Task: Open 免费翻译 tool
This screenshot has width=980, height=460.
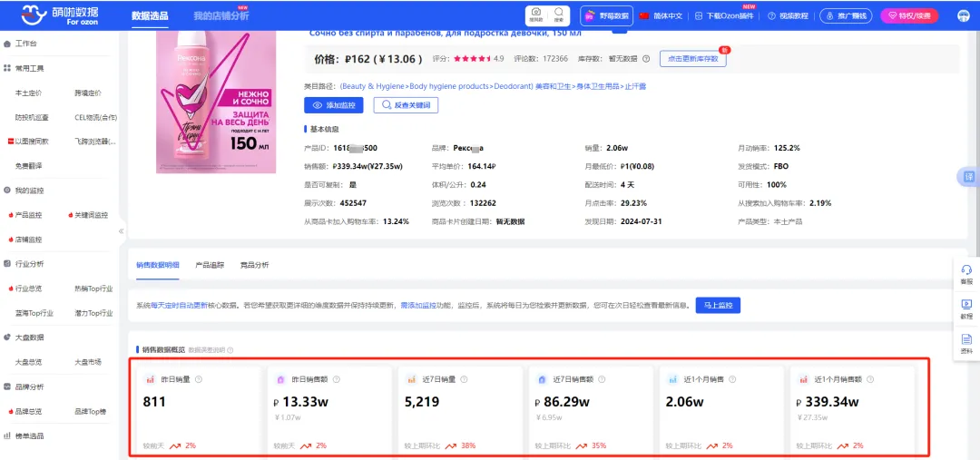Action: (x=28, y=166)
